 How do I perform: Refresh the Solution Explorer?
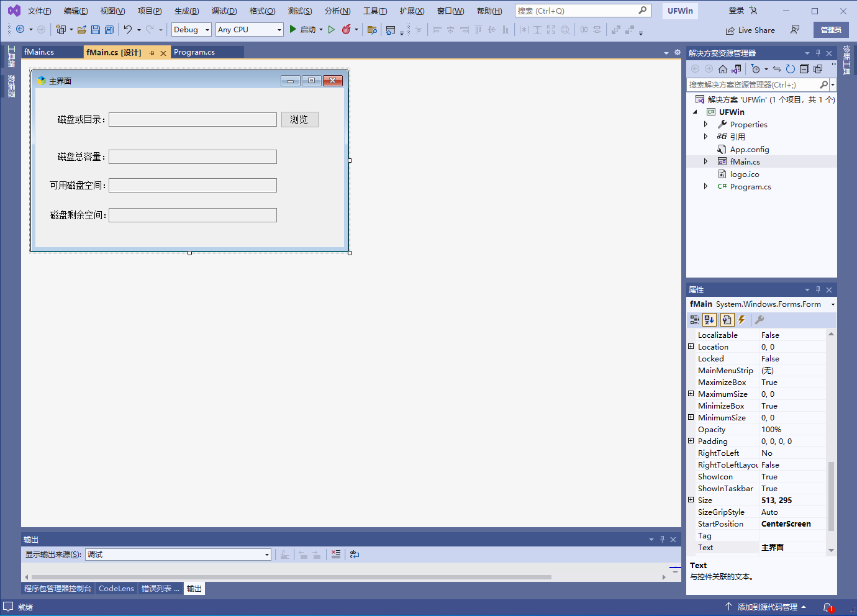[x=791, y=69]
